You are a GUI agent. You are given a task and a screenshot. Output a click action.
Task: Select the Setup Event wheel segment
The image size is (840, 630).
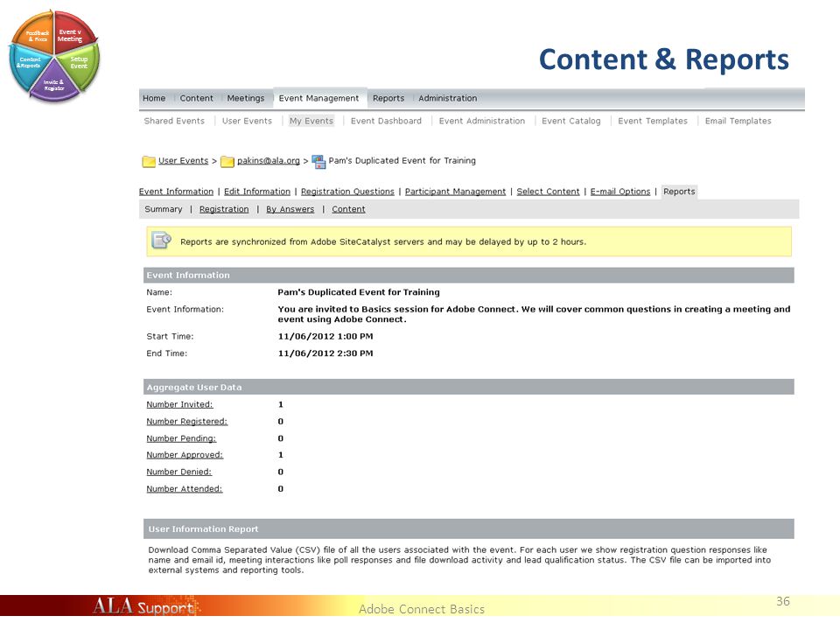tap(80, 66)
